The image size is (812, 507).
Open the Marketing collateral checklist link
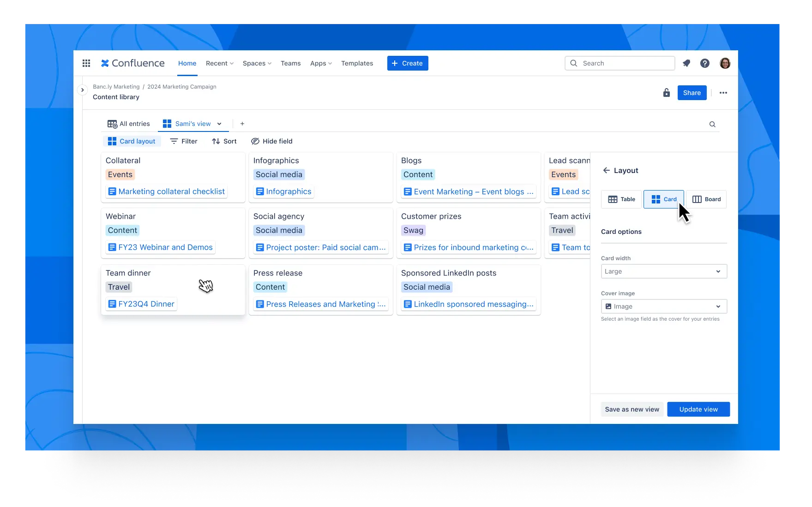pos(172,191)
